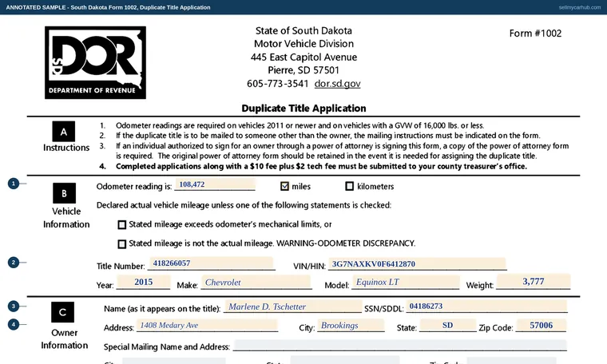
Task: Click the Title Number field 418266057
Action: 212,263
